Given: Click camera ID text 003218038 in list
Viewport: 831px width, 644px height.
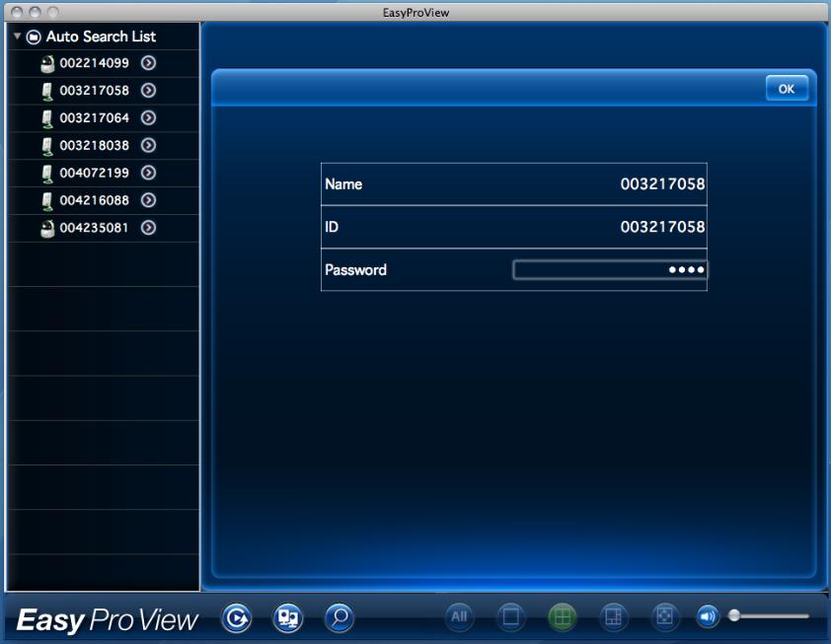Looking at the screenshot, I should [95, 146].
